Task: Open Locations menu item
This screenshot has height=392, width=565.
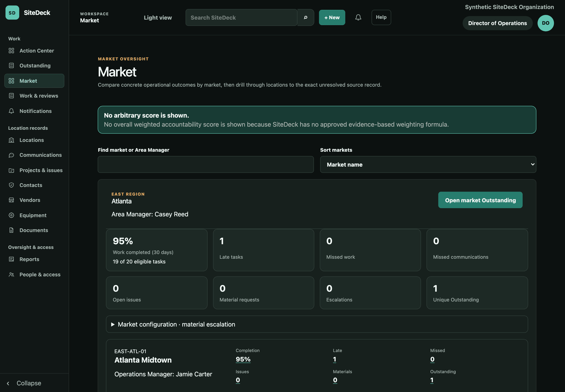Action: tap(34, 140)
